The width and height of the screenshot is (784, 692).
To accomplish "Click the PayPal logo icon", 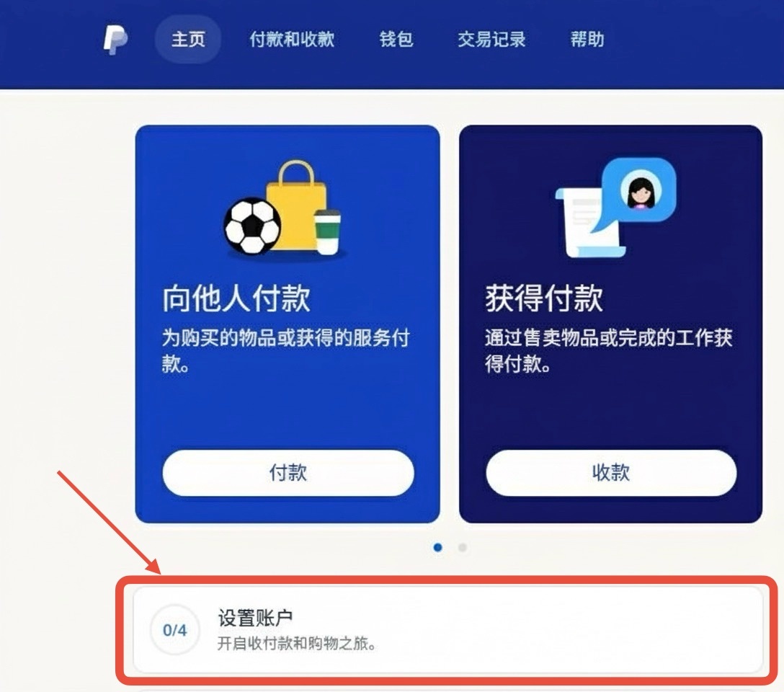I will click(115, 40).
